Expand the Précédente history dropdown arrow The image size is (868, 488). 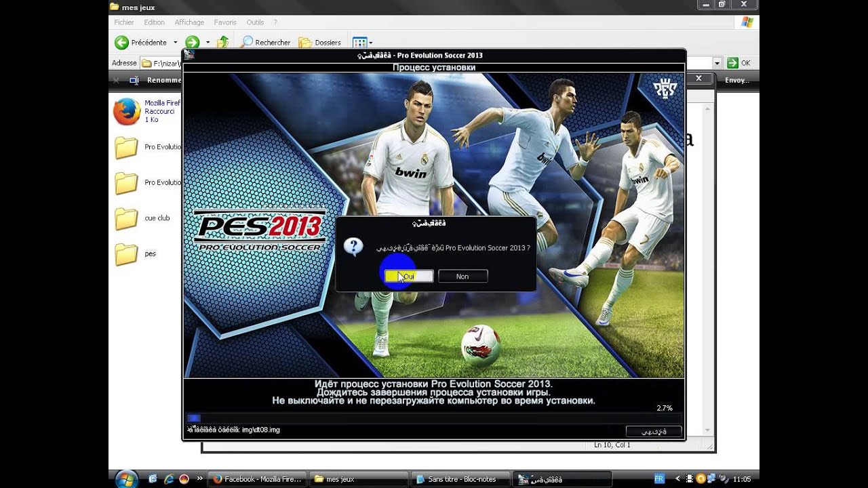click(x=176, y=42)
